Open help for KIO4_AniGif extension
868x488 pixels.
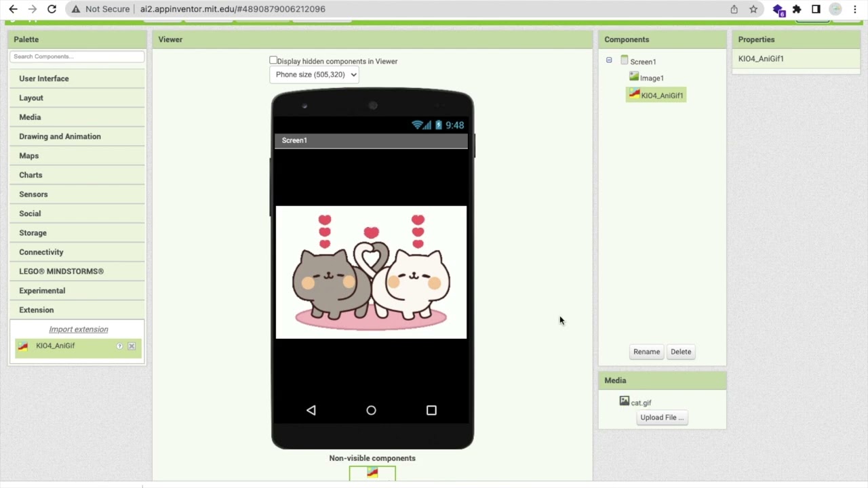coord(120,346)
